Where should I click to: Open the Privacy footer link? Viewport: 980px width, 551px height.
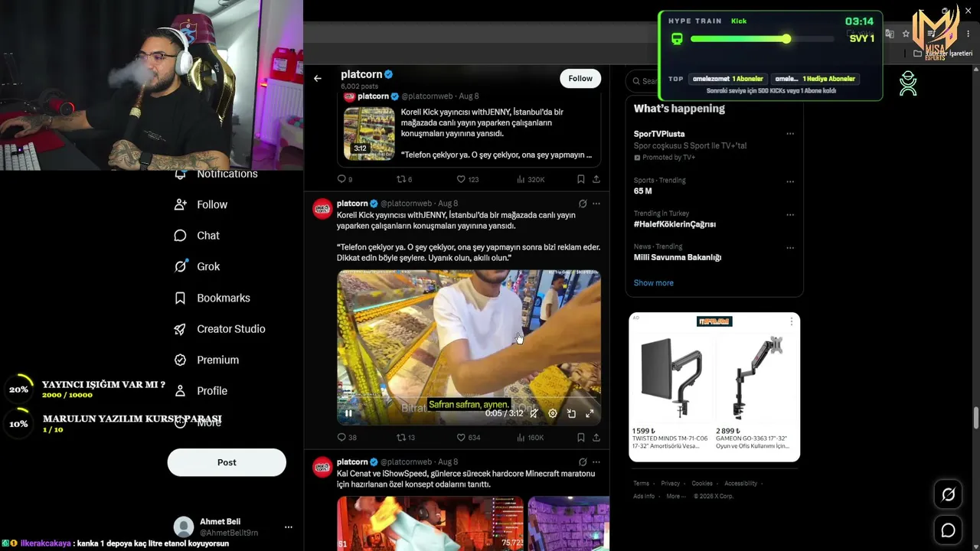[x=671, y=484]
